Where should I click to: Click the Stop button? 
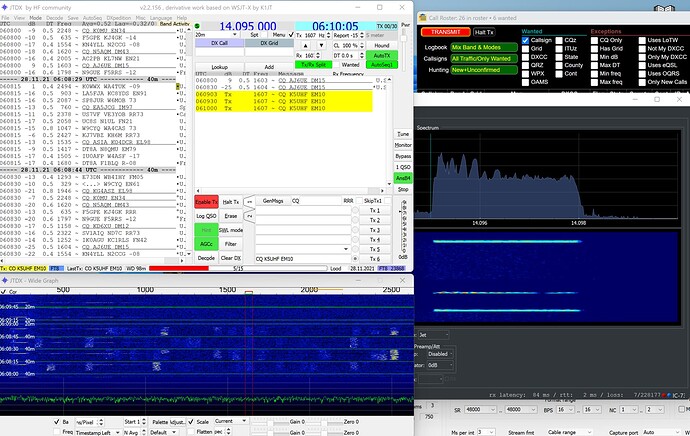[x=403, y=189]
